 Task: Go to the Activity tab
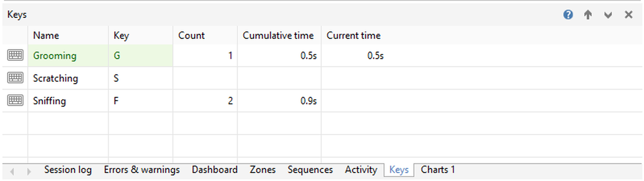(x=361, y=170)
